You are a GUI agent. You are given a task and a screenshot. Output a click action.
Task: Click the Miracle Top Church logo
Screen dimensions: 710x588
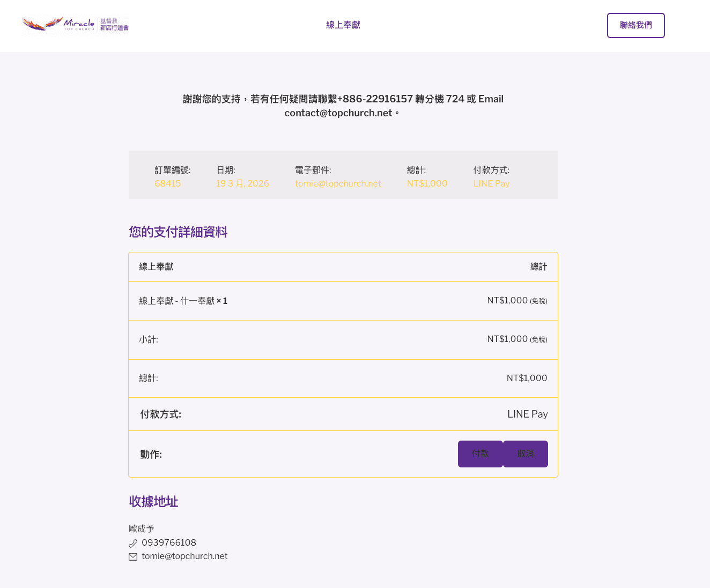click(x=75, y=24)
